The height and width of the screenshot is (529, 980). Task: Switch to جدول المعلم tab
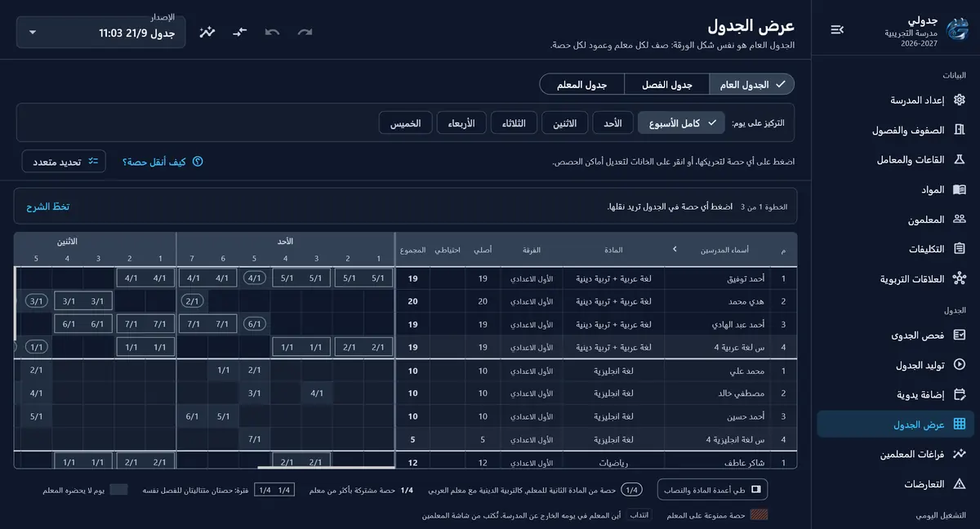tap(582, 84)
